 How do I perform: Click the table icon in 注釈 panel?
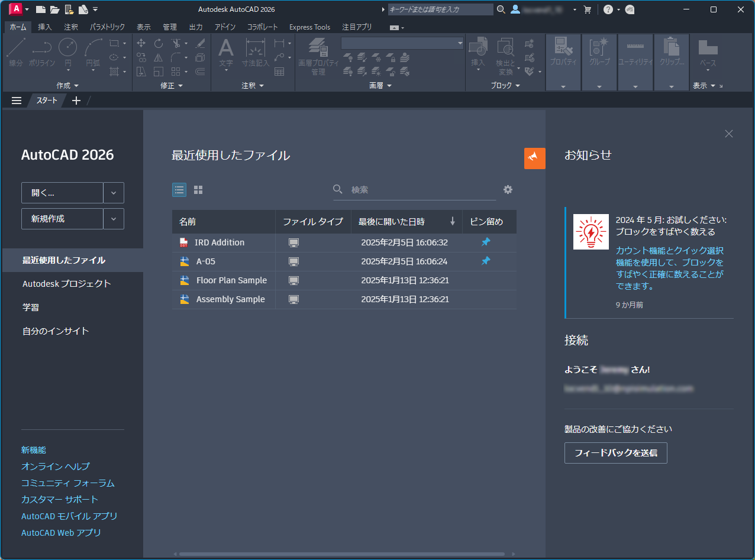click(279, 71)
